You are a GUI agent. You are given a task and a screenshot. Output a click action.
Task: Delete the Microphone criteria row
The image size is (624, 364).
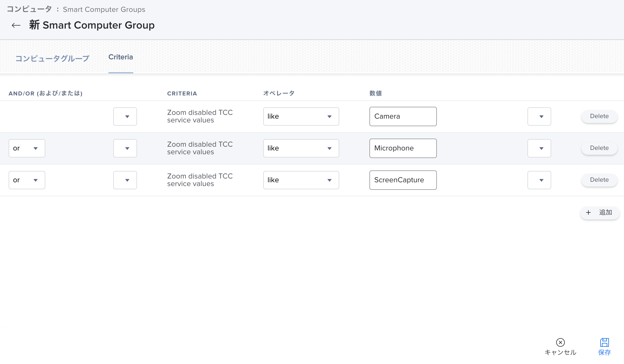[x=599, y=148]
